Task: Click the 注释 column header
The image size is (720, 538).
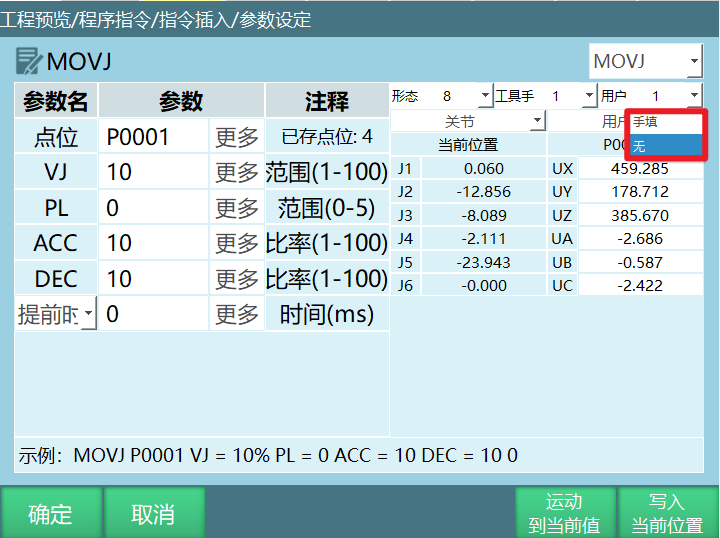Action: 327,101
